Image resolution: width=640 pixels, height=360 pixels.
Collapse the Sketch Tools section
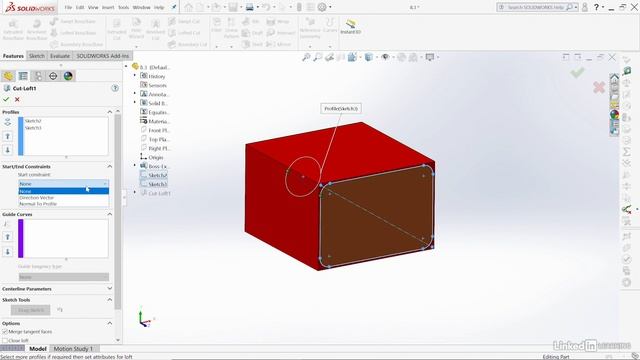[x=109, y=300]
